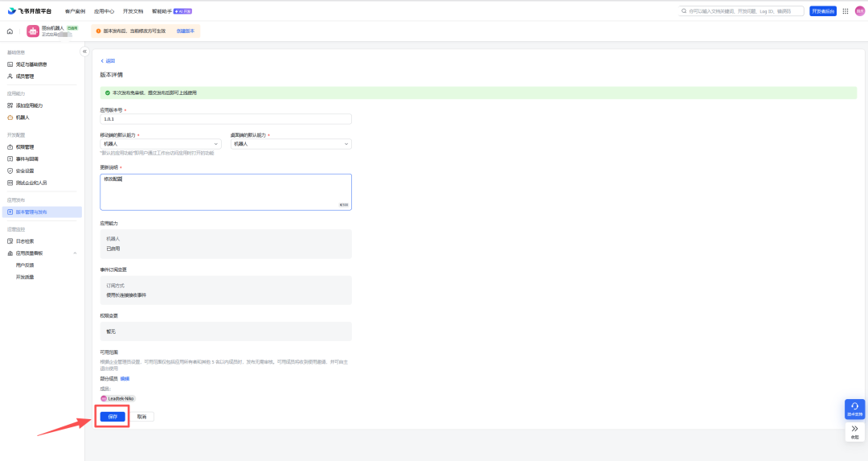Open the 移动端的默认能力 dropdown
The width and height of the screenshot is (868, 461).
(161, 144)
